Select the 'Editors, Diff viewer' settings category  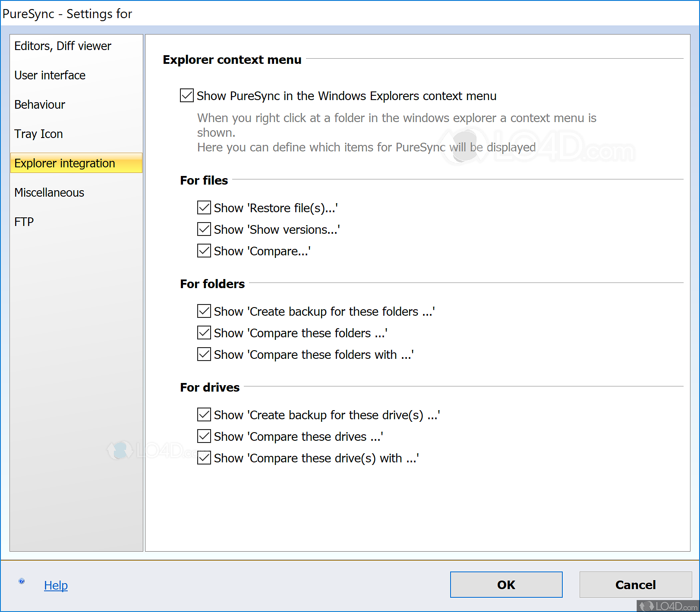click(x=62, y=46)
